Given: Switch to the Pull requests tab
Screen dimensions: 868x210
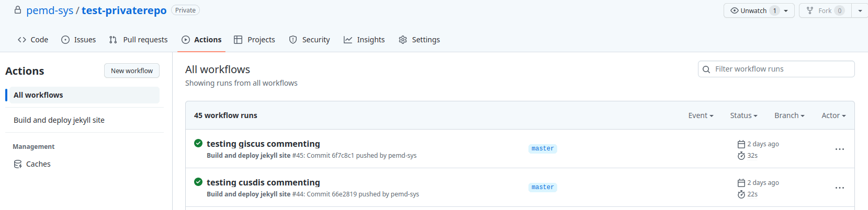Looking at the screenshot, I should pos(139,40).
